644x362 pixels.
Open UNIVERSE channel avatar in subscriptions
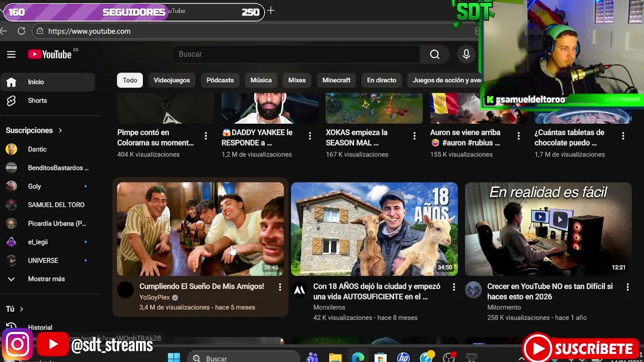(11, 261)
